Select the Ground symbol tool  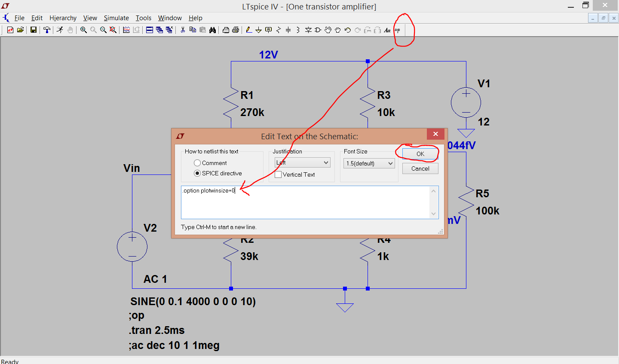258,30
